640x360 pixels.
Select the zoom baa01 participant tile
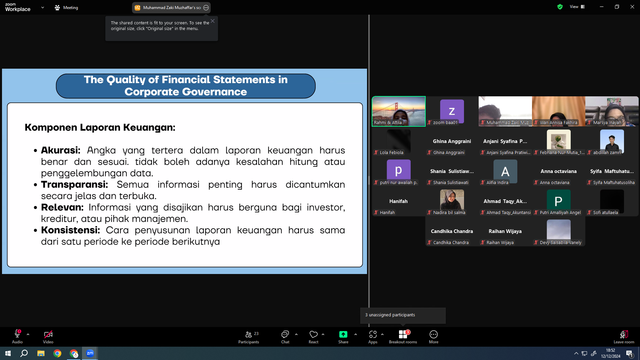click(x=452, y=111)
